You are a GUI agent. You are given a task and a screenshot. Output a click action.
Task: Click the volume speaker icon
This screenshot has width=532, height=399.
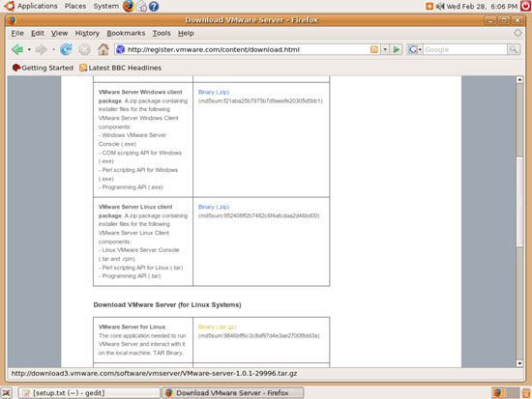[x=440, y=6]
